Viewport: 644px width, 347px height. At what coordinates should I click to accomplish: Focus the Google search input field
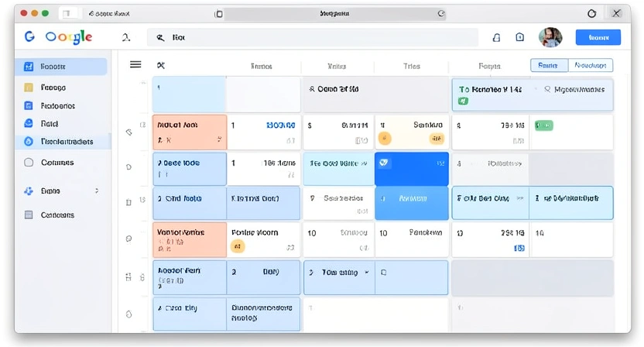tap(313, 38)
